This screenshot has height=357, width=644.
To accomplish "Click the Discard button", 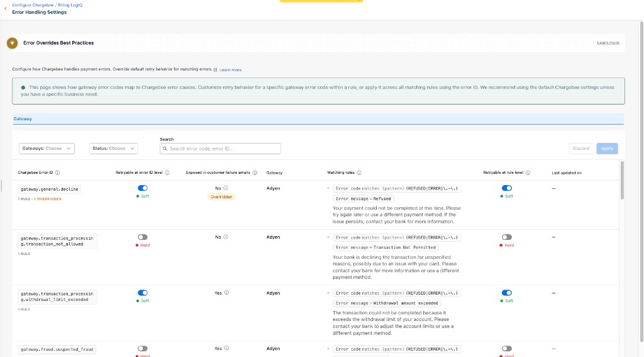I will (580, 149).
